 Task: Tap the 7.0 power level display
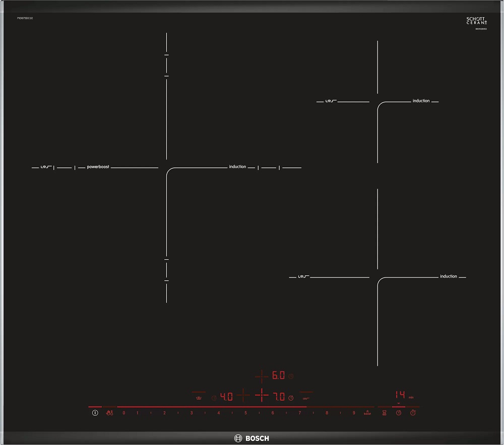pyautogui.click(x=279, y=397)
